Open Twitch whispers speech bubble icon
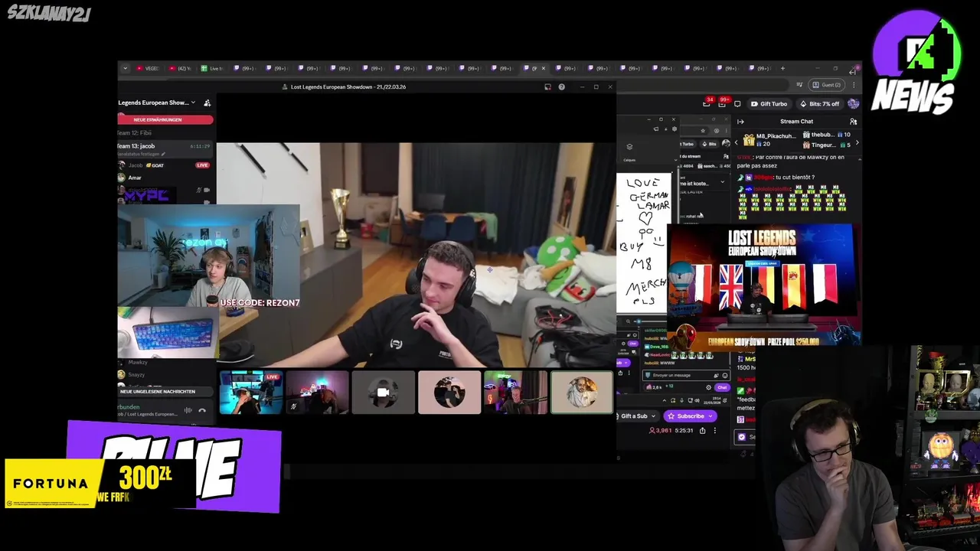 pyautogui.click(x=737, y=104)
